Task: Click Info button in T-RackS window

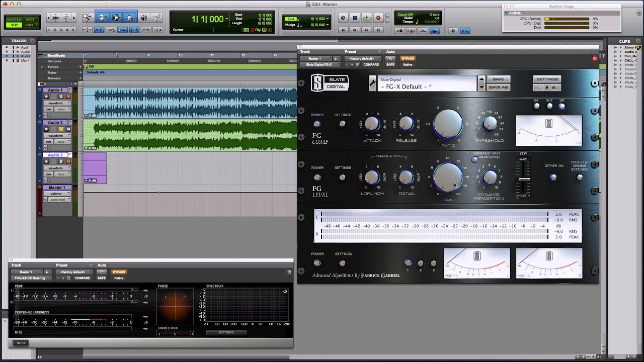Action: [21, 343]
